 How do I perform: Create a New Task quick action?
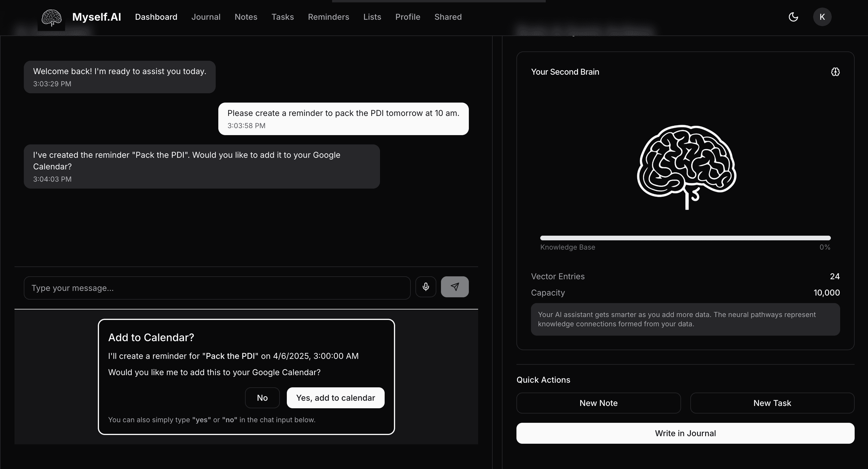(772, 403)
